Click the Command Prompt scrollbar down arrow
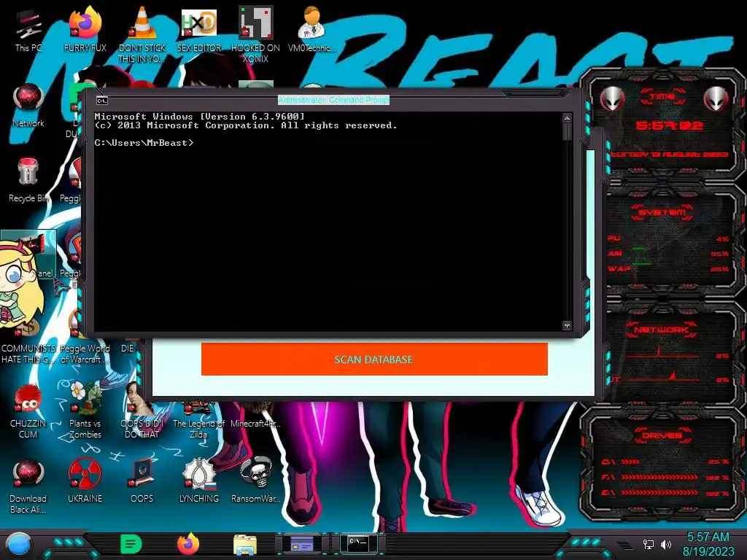Image resolution: width=747 pixels, height=560 pixels. [567, 325]
